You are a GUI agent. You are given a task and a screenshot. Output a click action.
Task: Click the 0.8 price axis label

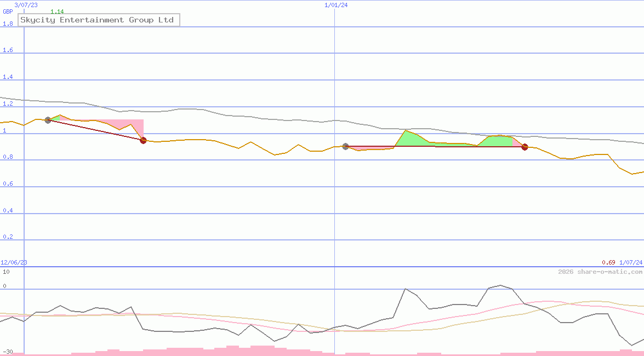[8, 157]
